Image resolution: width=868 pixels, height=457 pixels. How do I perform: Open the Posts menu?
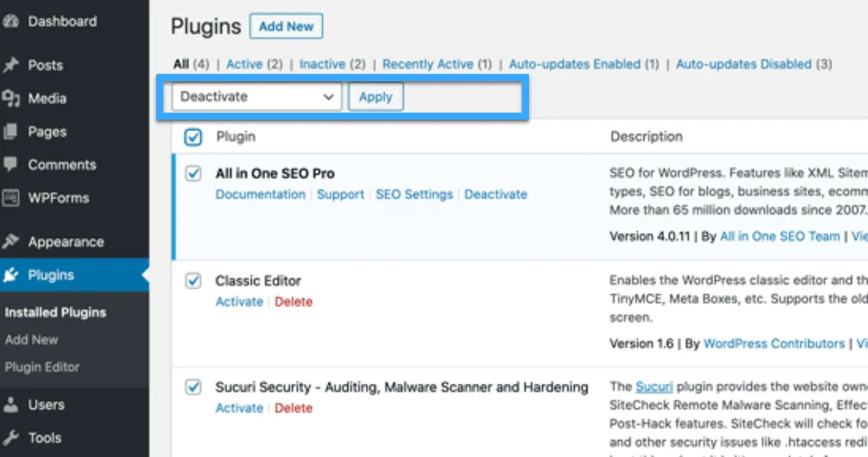click(x=45, y=65)
